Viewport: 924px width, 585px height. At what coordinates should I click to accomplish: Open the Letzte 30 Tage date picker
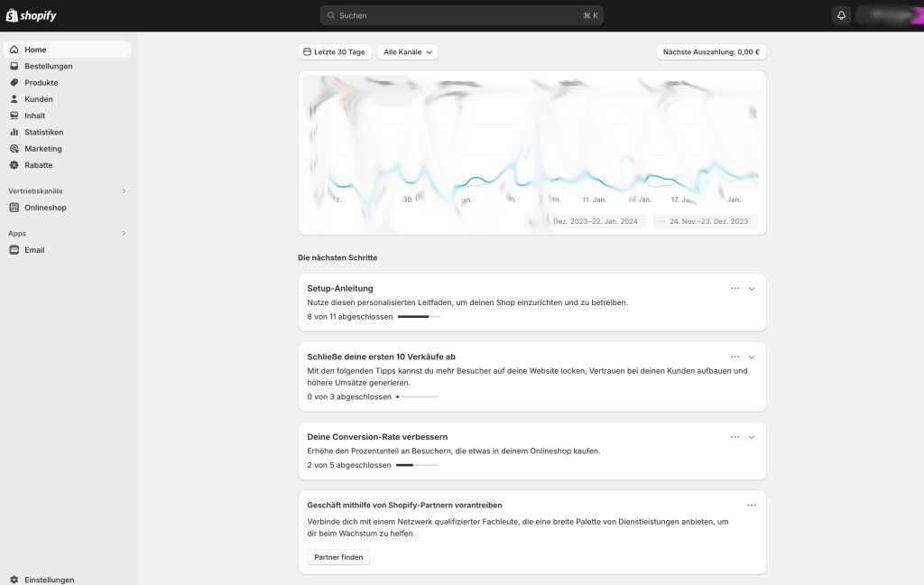(335, 52)
